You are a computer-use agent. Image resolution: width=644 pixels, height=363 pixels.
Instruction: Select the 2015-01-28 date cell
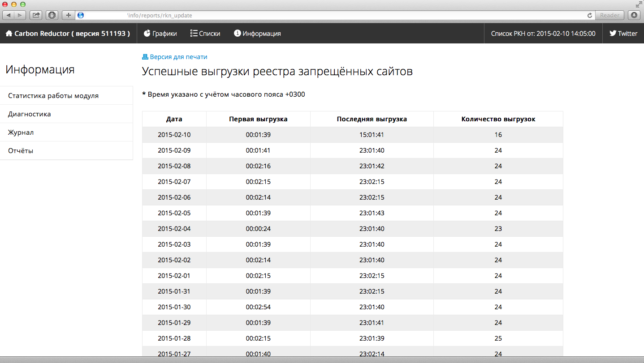click(174, 338)
